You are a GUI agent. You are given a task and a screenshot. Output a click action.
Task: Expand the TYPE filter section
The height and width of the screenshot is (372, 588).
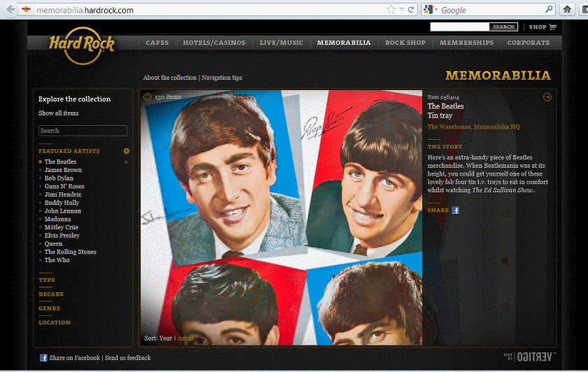pos(47,280)
